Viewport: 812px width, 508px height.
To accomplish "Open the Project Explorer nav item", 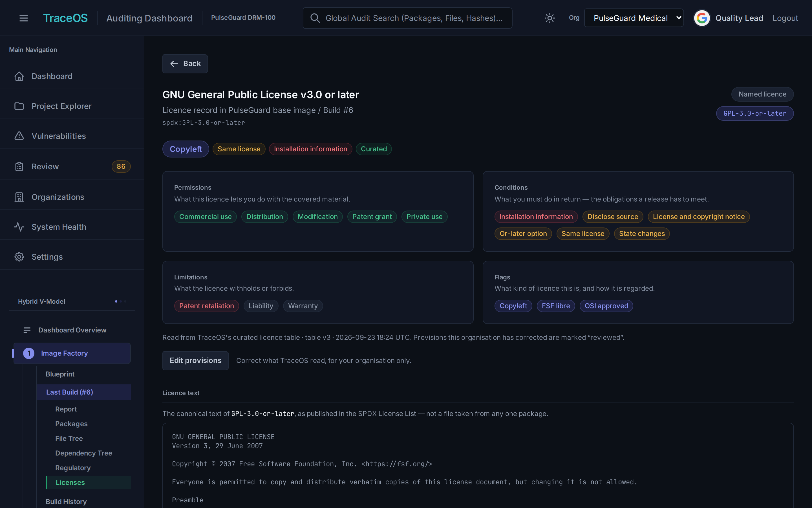I will (x=72, y=106).
